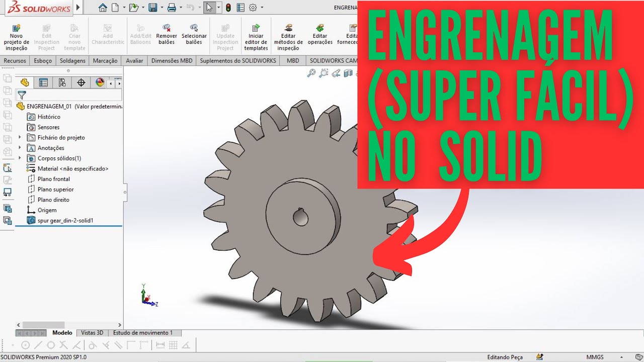Select Plano superior in the tree
This screenshot has width=644, height=362.
(x=50, y=190)
